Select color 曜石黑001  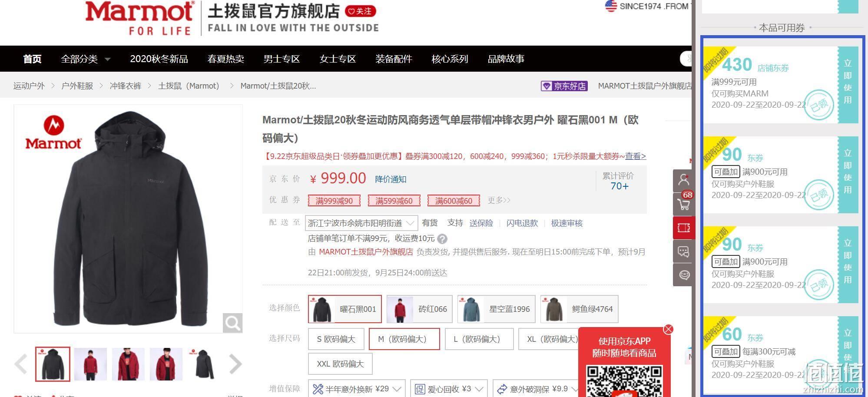(345, 309)
